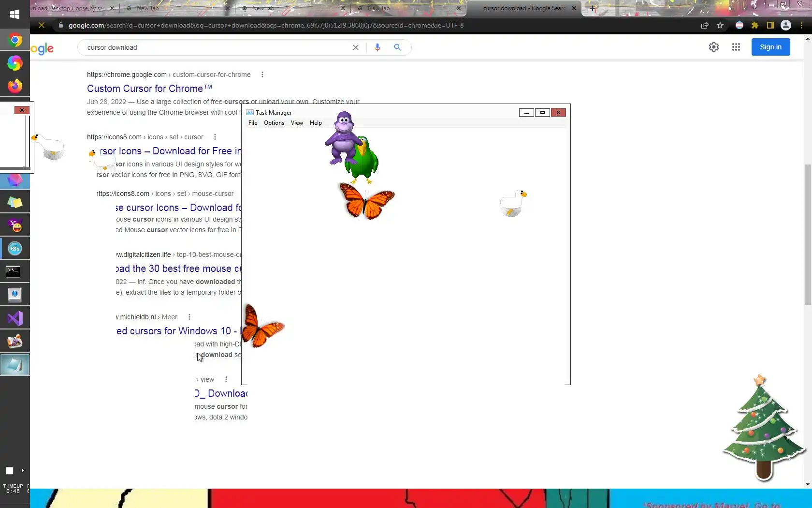Open the Windows Start menu

click(14, 15)
